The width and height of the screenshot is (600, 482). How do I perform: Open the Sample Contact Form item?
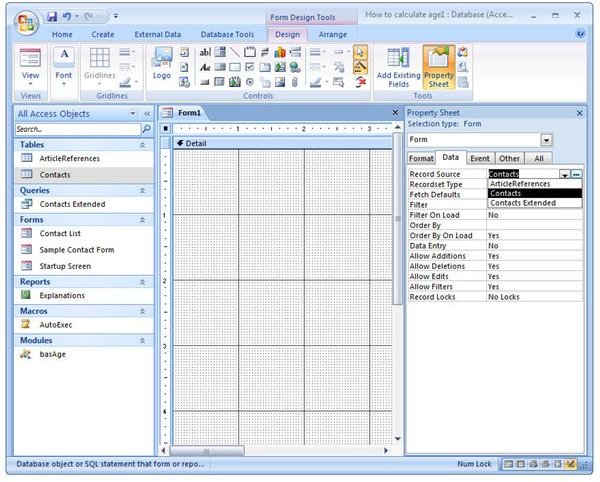tap(77, 249)
